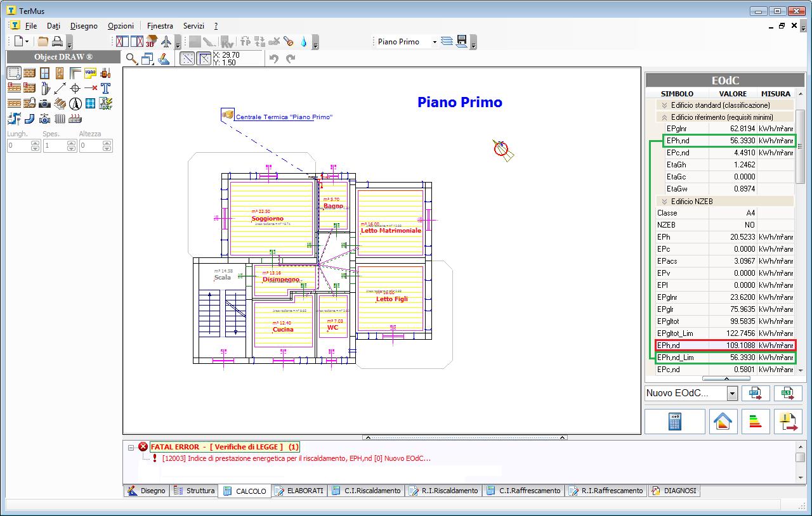Viewport: 812px width, 516px height.
Task: Open the Disegno menu
Action: click(x=84, y=26)
